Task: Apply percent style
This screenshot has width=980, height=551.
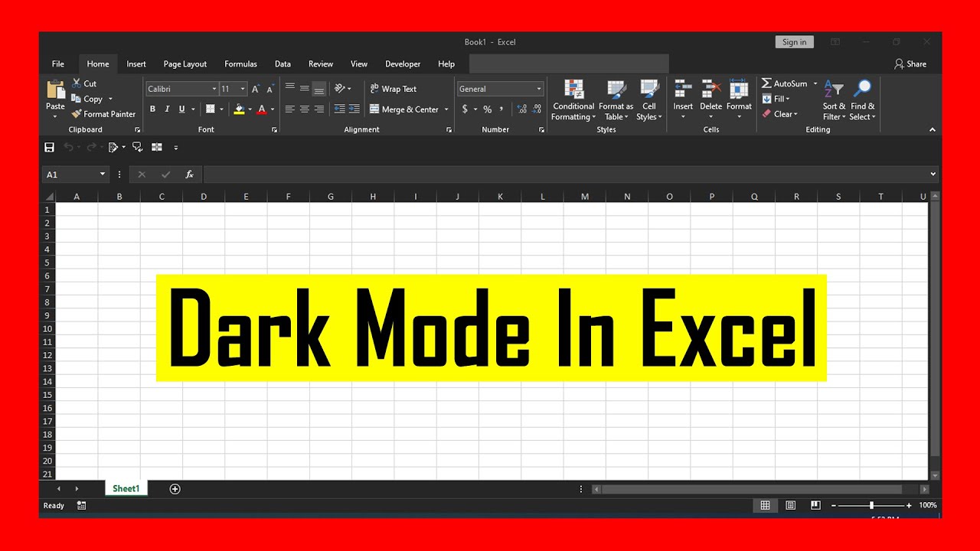Action: 488,109
